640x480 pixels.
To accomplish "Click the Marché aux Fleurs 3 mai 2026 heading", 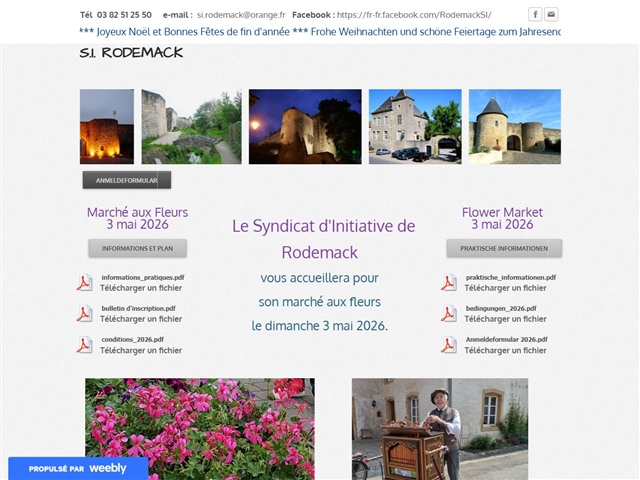I will [138, 218].
